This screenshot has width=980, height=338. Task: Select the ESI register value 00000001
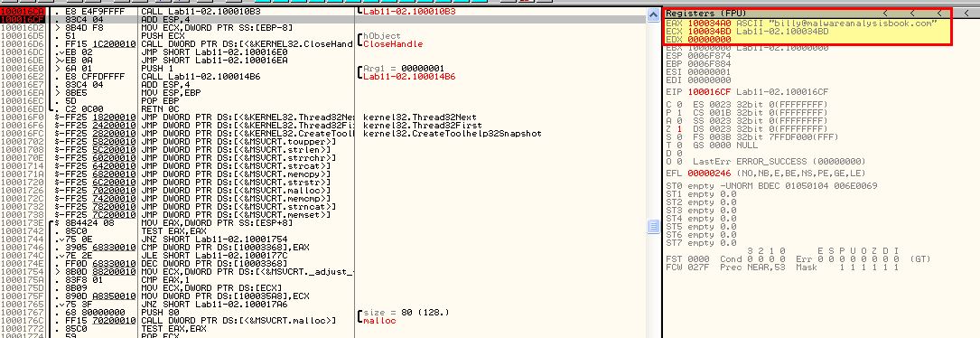click(x=709, y=72)
